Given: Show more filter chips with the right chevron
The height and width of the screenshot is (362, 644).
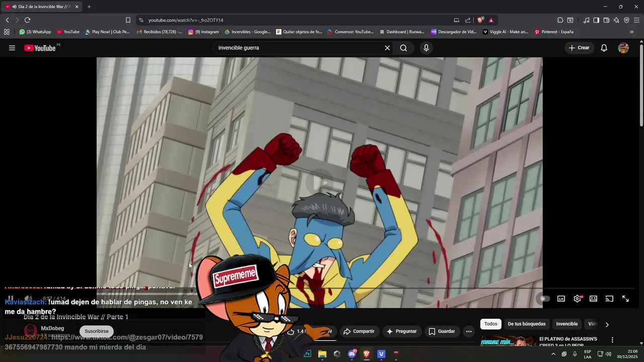Looking at the screenshot, I should click(x=607, y=324).
